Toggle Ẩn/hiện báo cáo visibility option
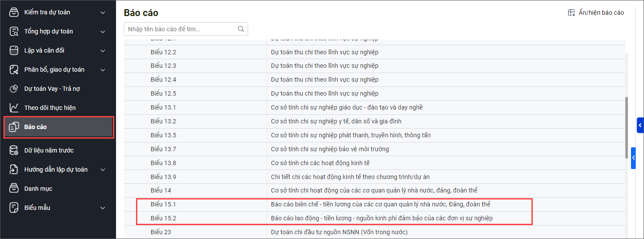644x239 pixels. click(596, 13)
